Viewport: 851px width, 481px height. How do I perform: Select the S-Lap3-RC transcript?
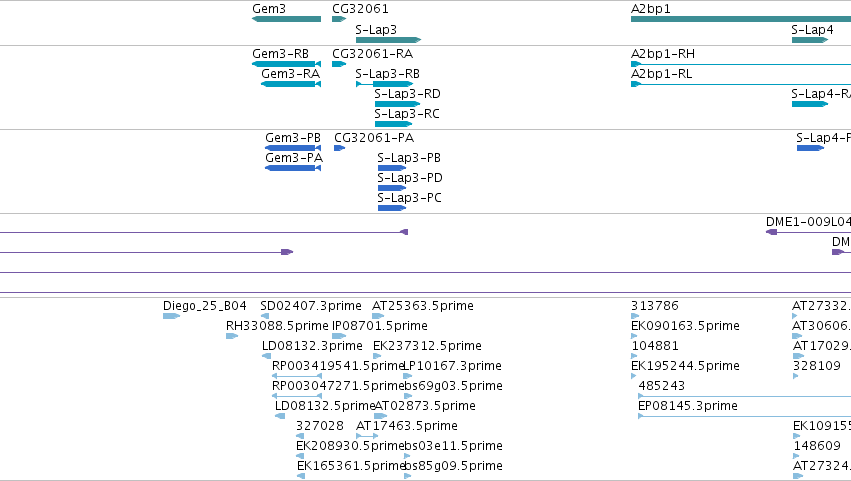[x=393, y=124]
